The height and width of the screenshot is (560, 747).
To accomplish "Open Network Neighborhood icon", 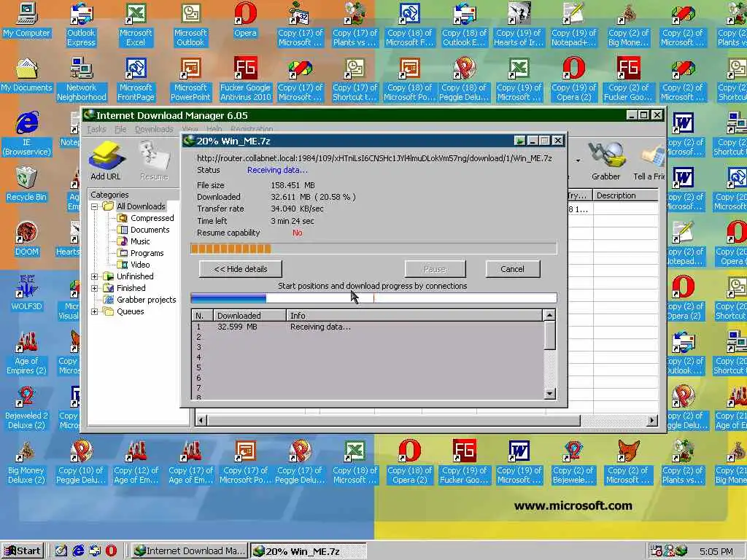I will coord(81,79).
